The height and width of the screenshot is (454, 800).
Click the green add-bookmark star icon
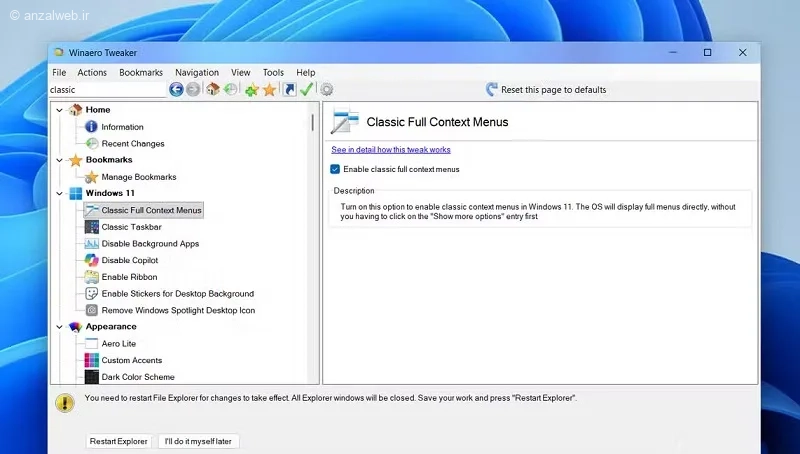252,90
